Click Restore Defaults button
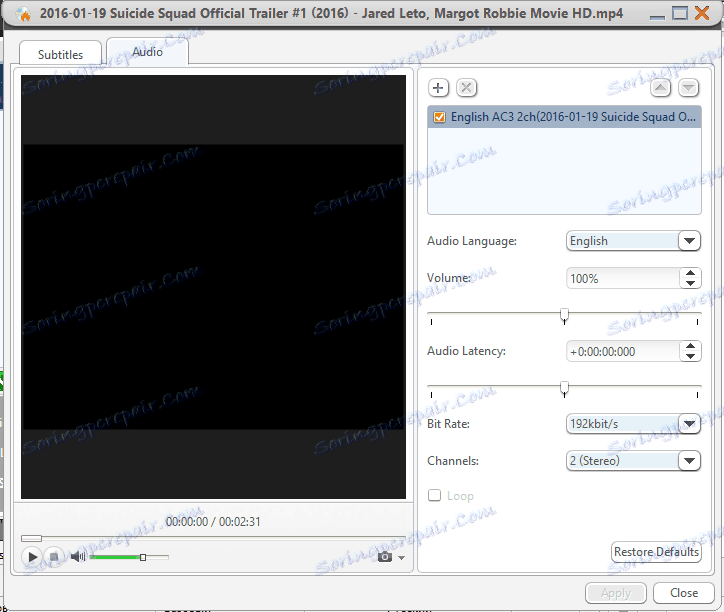Viewport: 724px width, 612px height. tap(656, 552)
